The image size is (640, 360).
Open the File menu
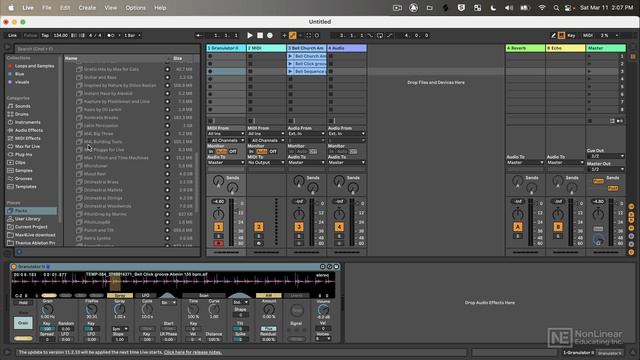pyautogui.click(x=47, y=8)
